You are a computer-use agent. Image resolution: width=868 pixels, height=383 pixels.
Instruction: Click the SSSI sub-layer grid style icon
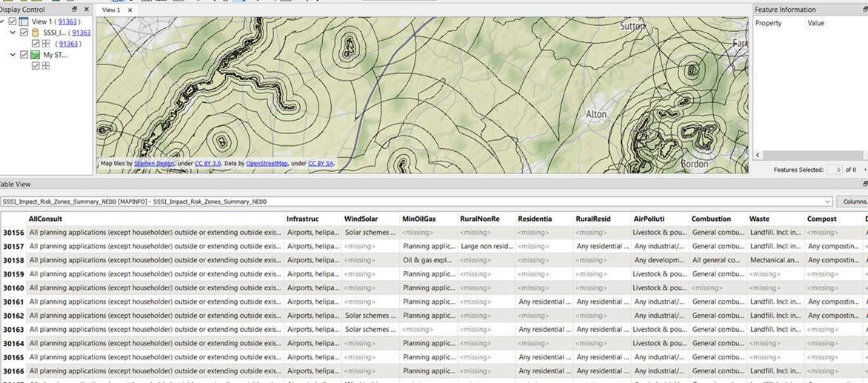coord(46,44)
